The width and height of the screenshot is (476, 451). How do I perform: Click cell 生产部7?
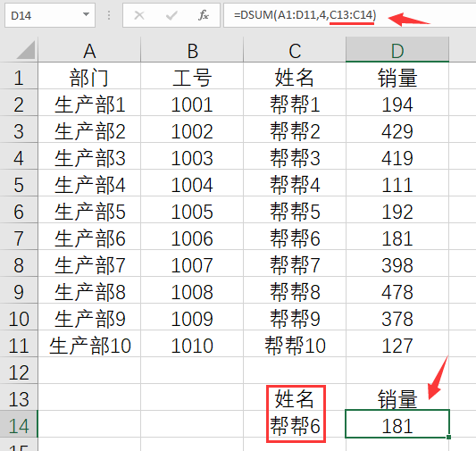pos(89,263)
